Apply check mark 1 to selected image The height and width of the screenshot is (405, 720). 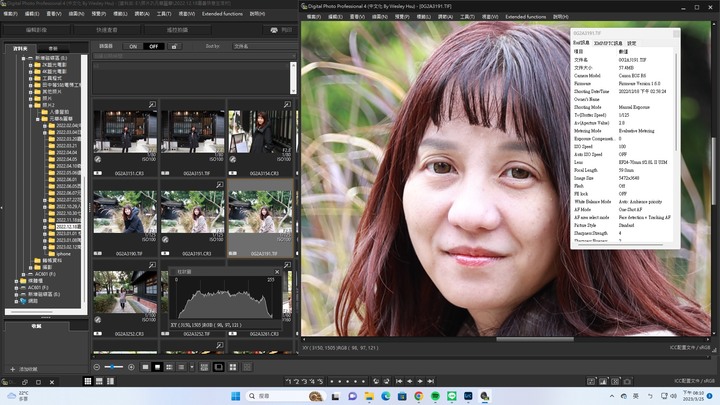click(289, 381)
